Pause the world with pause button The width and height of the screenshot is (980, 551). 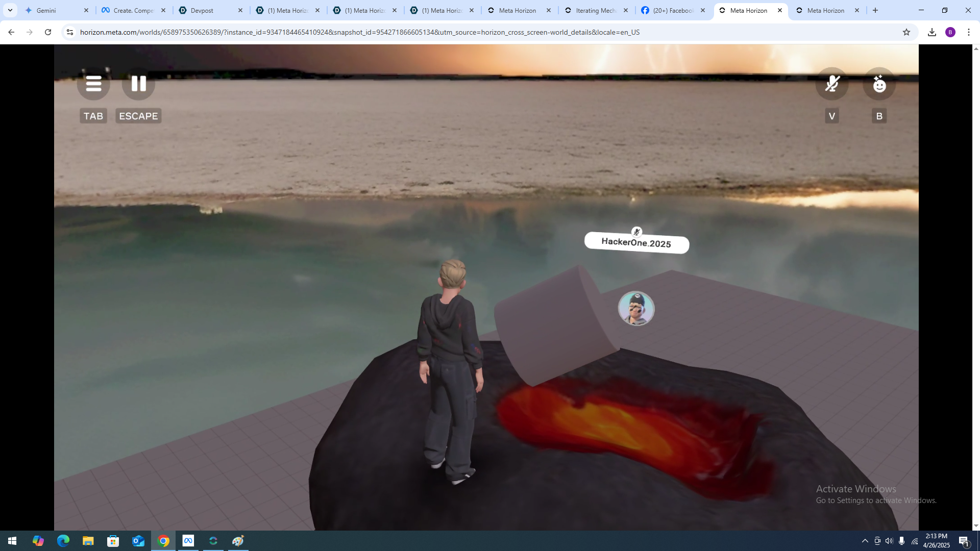click(x=138, y=84)
